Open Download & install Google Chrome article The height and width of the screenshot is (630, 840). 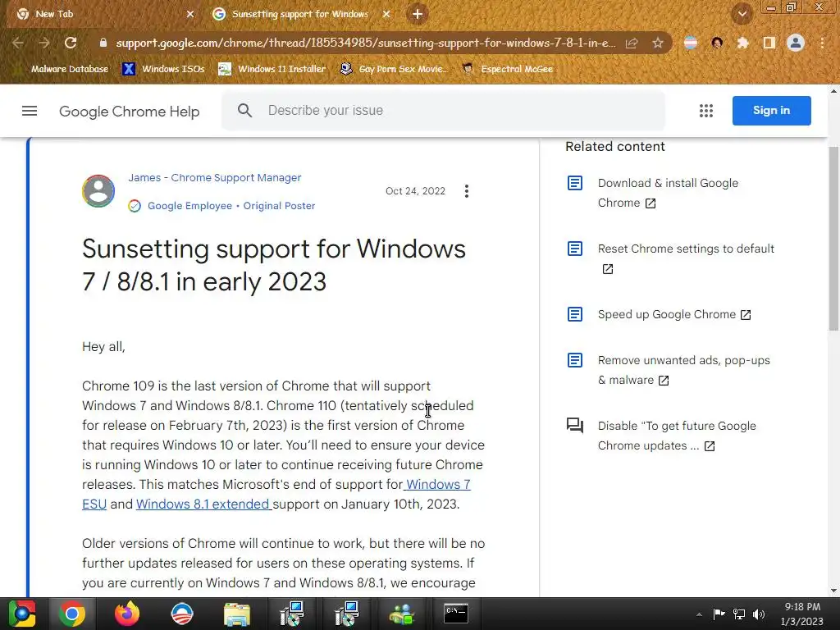[668, 193]
